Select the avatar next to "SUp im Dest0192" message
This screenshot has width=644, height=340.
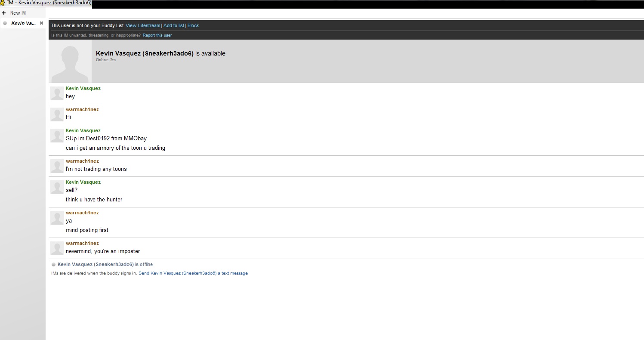57,136
